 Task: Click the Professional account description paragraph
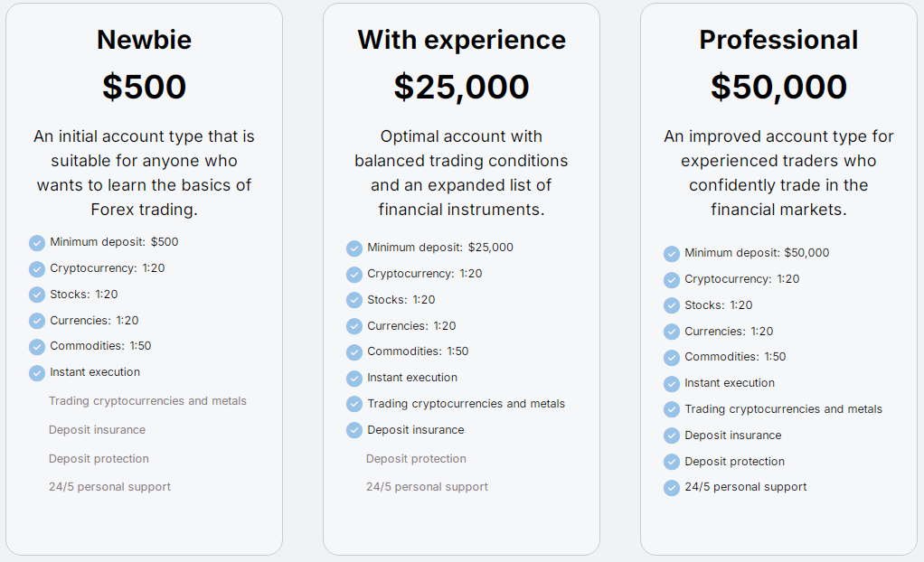click(778, 173)
